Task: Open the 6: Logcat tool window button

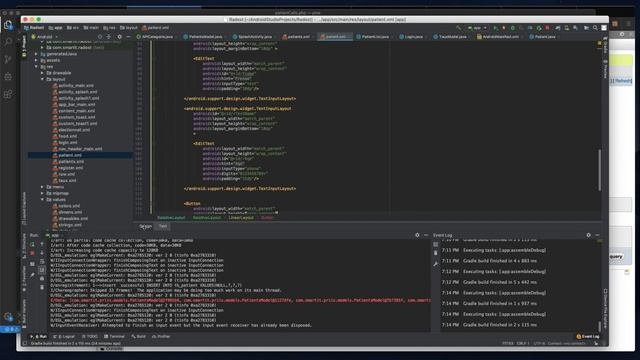Action: 64,337
